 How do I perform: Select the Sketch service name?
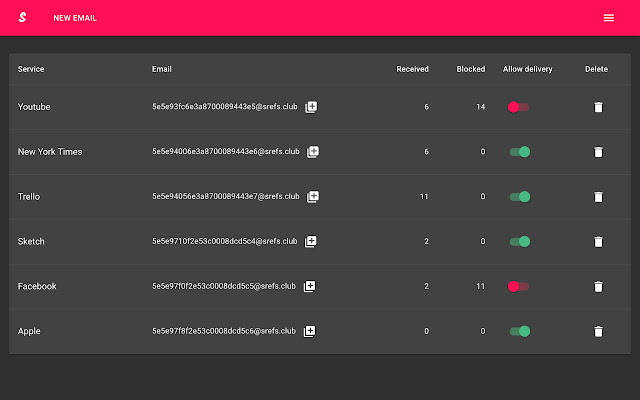pyautogui.click(x=31, y=242)
